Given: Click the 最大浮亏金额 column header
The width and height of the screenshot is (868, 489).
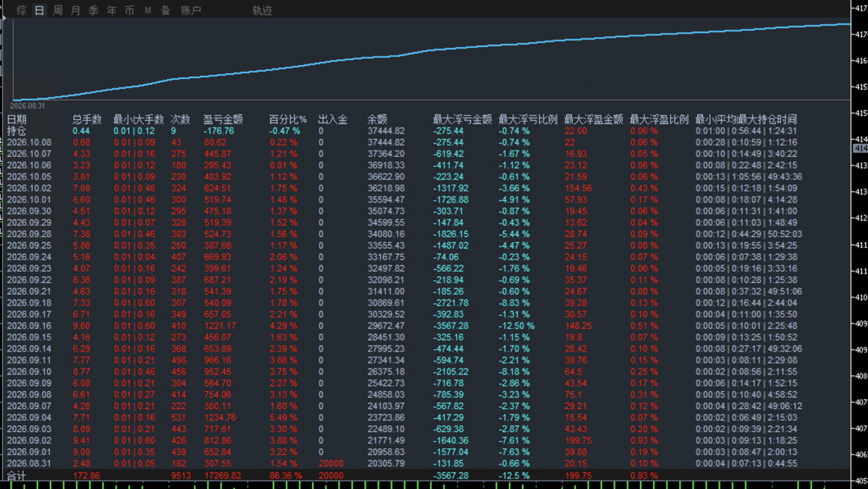Looking at the screenshot, I should click(x=462, y=119).
